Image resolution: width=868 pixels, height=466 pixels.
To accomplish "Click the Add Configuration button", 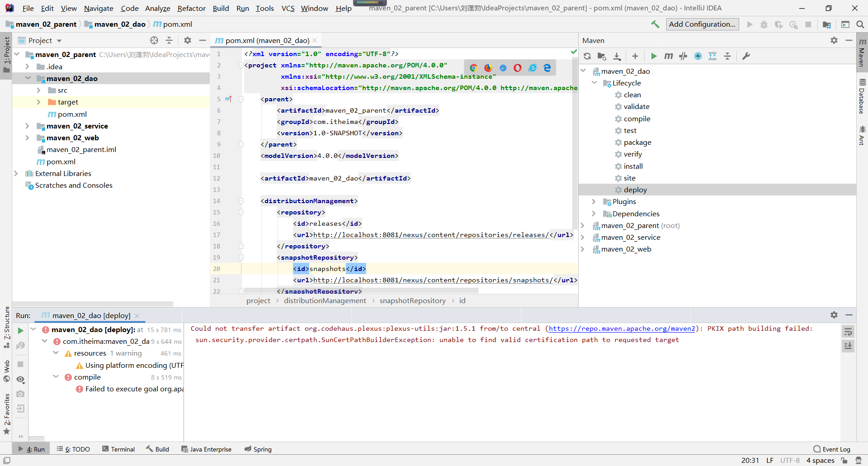I will 702,24.
